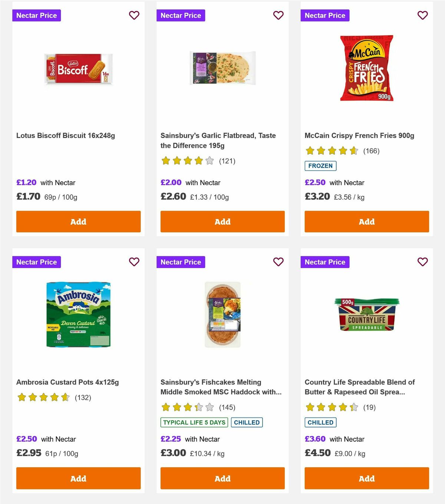The image size is (445, 504).
Task: Click the review count for the fishcakes
Action: (x=227, y=407)
